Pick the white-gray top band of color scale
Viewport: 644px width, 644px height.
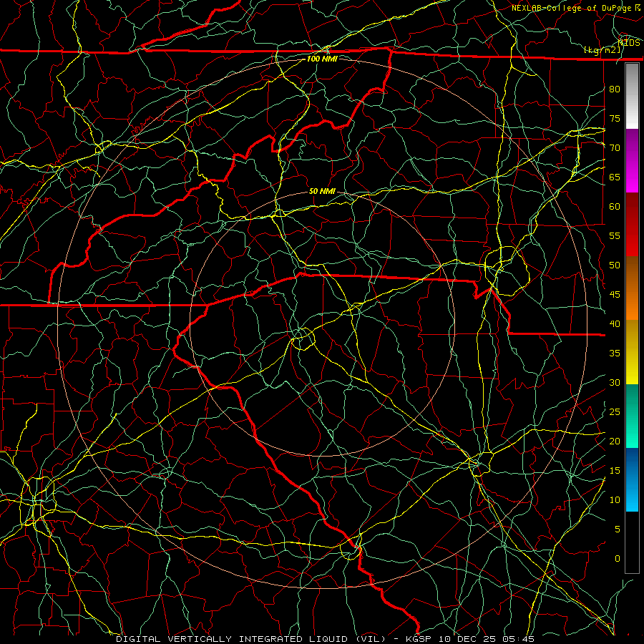[x=632, y=97]
